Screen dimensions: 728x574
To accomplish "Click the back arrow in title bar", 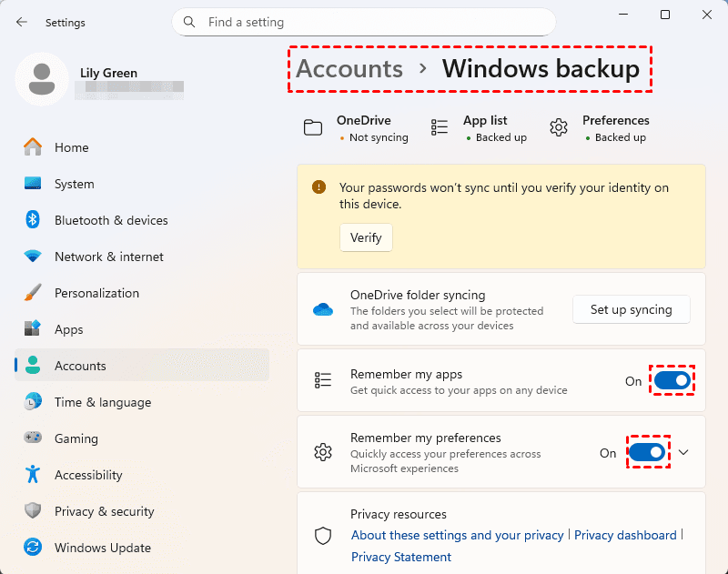I will [22, 22].
